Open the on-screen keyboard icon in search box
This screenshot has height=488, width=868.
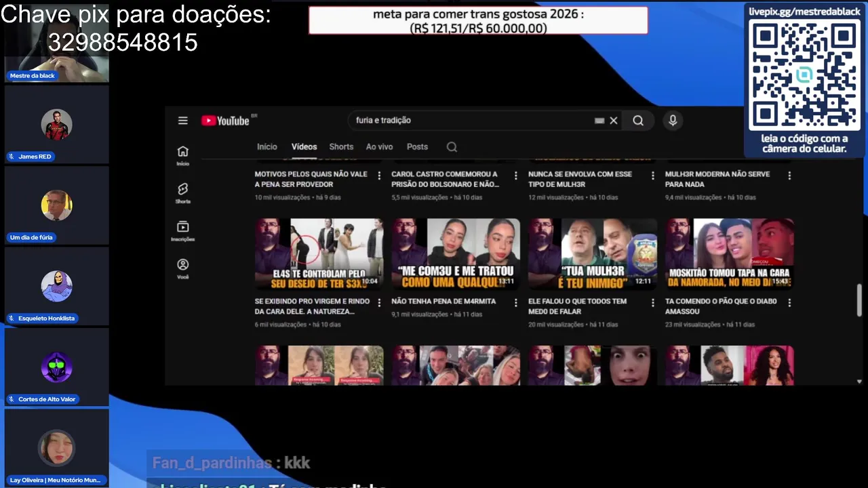(x=599, y=121)
